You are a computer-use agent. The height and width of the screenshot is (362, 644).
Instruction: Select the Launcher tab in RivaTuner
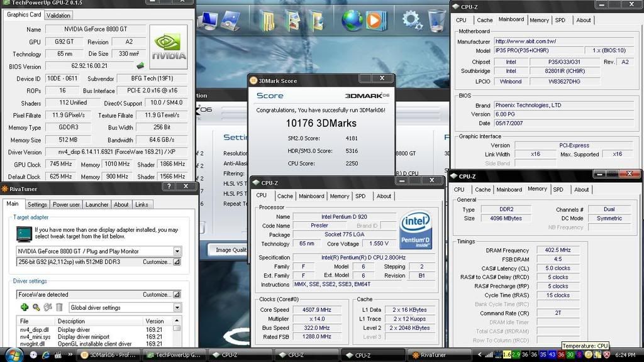[x=97, y=204]
